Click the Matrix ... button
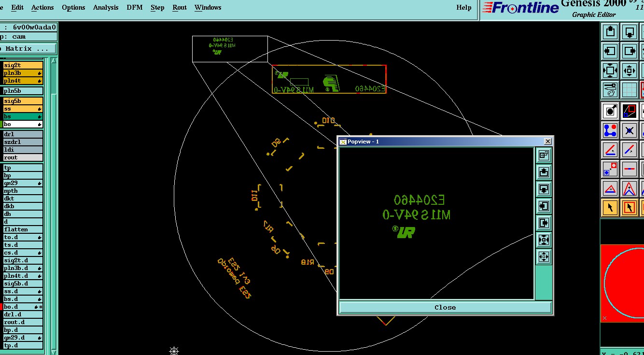Screen dimensions: 644x355 (x=28, y=49)
